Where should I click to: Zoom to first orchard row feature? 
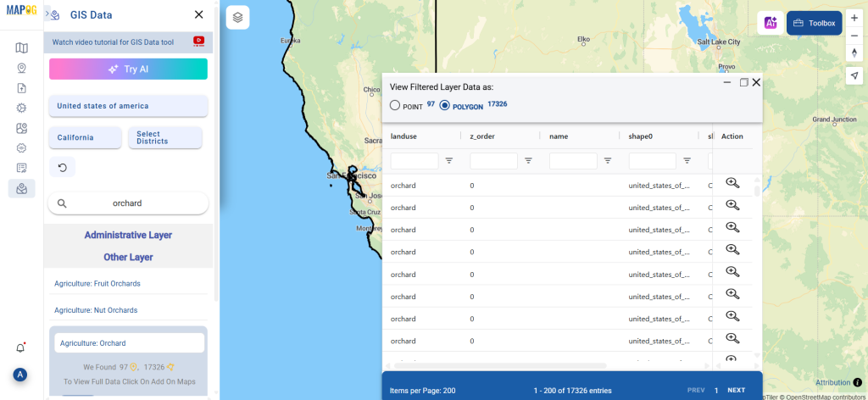[x=732, y=184]
